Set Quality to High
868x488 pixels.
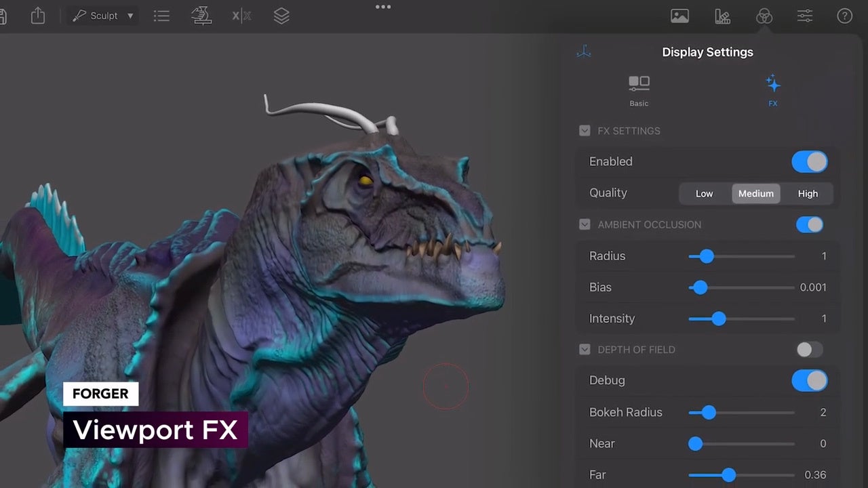[808, 194]
